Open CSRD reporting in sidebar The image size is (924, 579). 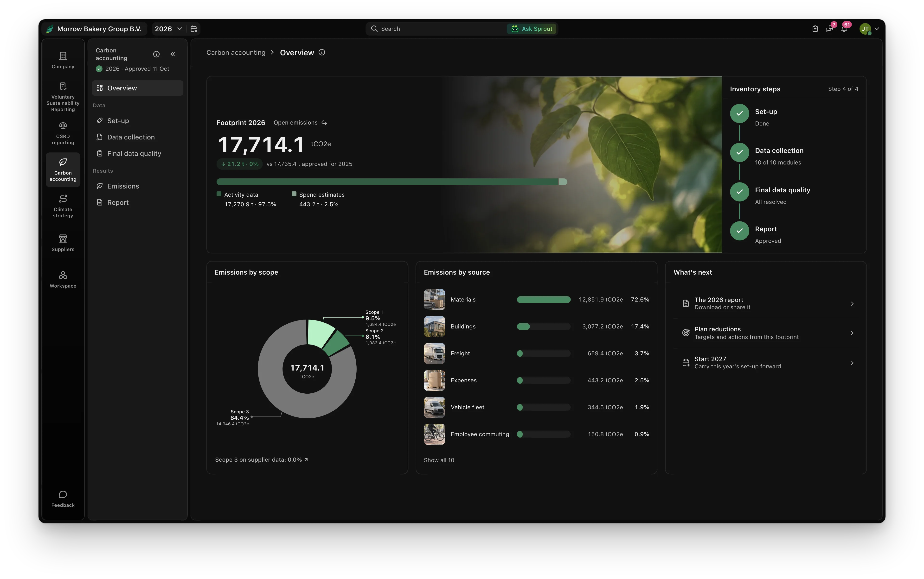point(63,133)
